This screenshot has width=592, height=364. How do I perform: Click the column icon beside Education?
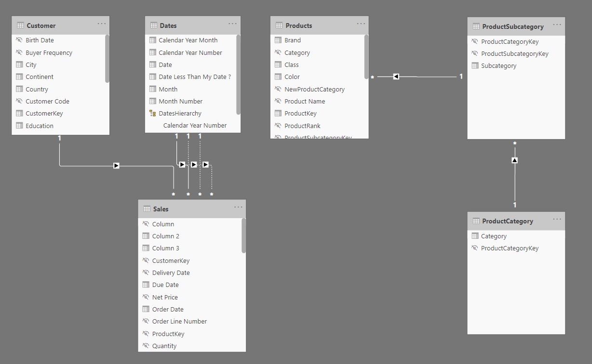(19, 126)
